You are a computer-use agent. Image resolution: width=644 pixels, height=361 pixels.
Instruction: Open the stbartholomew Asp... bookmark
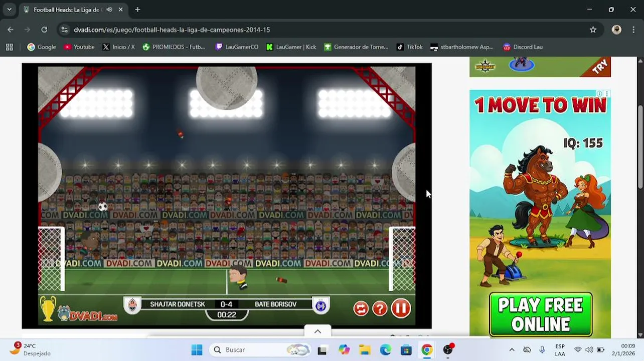462,47
